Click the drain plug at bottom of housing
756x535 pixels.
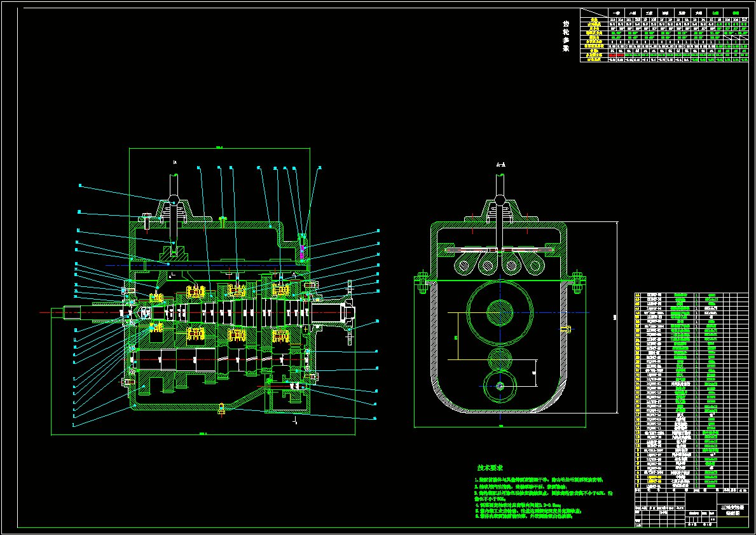click(221, 408)
